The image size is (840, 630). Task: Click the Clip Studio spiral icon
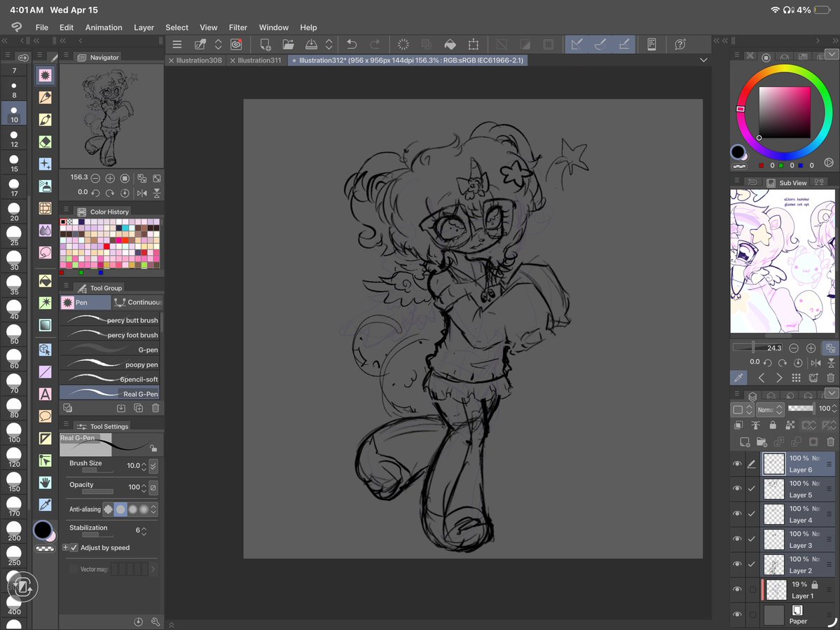click(235, 44)
